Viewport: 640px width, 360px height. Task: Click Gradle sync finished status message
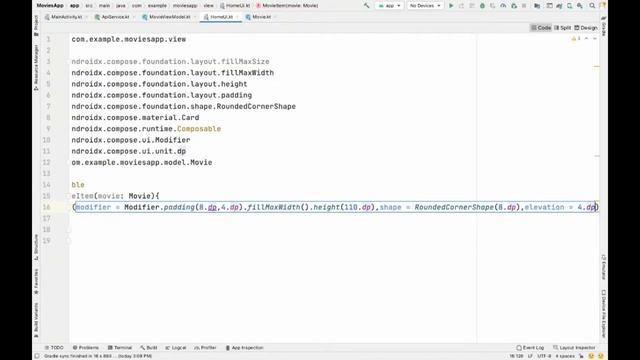pyautogui.click(x=98, y=356)
